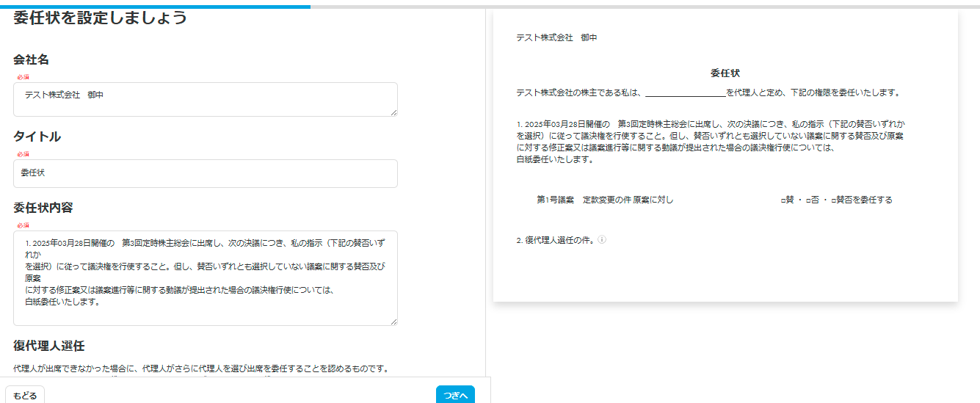Click the 2. 復代理人選任の件 text in preview

556,240
